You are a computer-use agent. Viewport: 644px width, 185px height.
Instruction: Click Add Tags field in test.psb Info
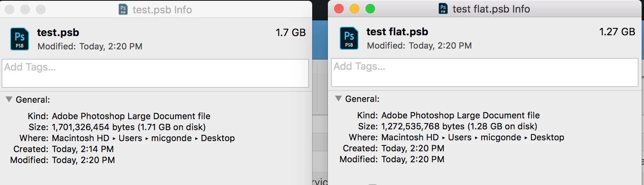pos(155,73)
